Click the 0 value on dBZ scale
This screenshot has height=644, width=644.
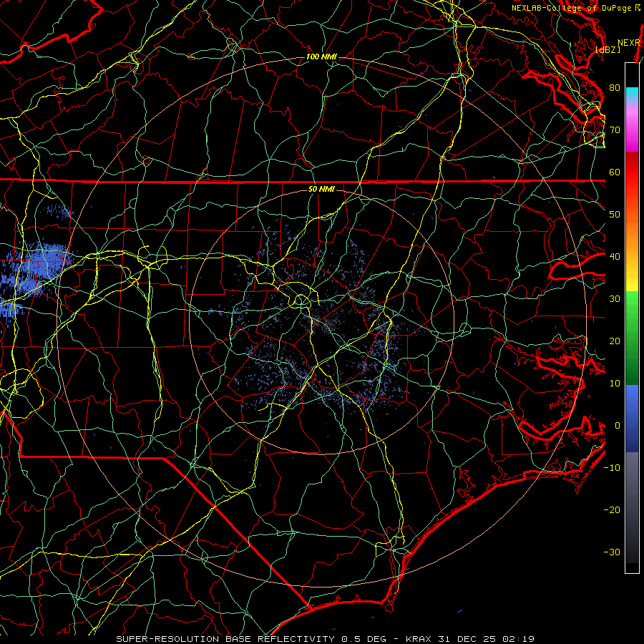pos(618,426)
